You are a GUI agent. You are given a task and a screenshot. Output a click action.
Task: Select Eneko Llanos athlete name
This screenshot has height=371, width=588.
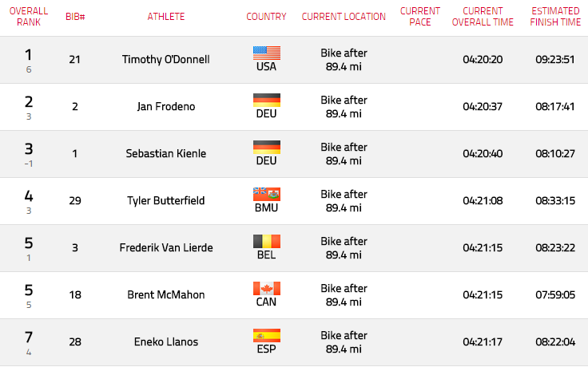(x=166, y=341)
